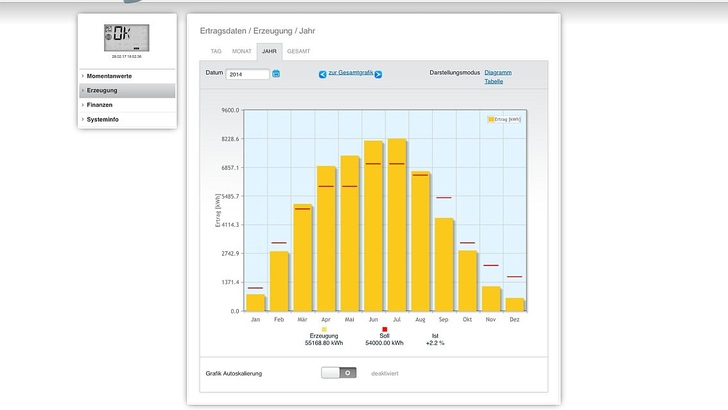Click the red Soll legend square

coord(384,328)
